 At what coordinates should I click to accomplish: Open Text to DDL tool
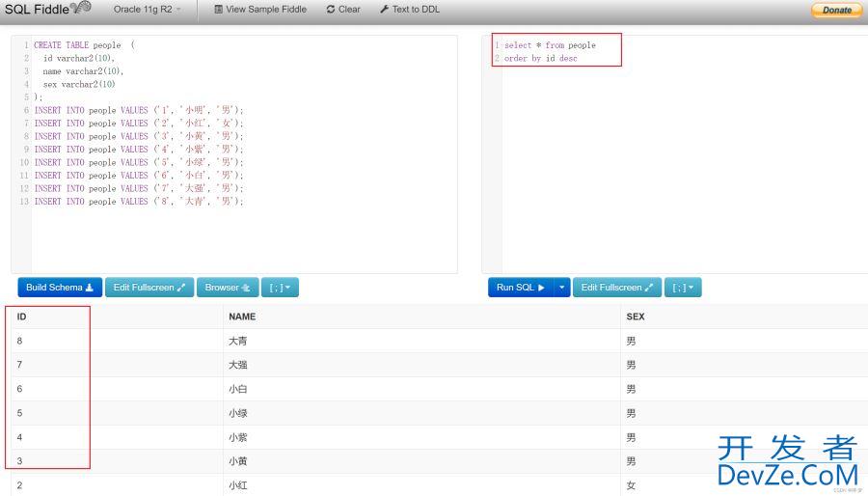pyautogui.click(x=410, y=10)
